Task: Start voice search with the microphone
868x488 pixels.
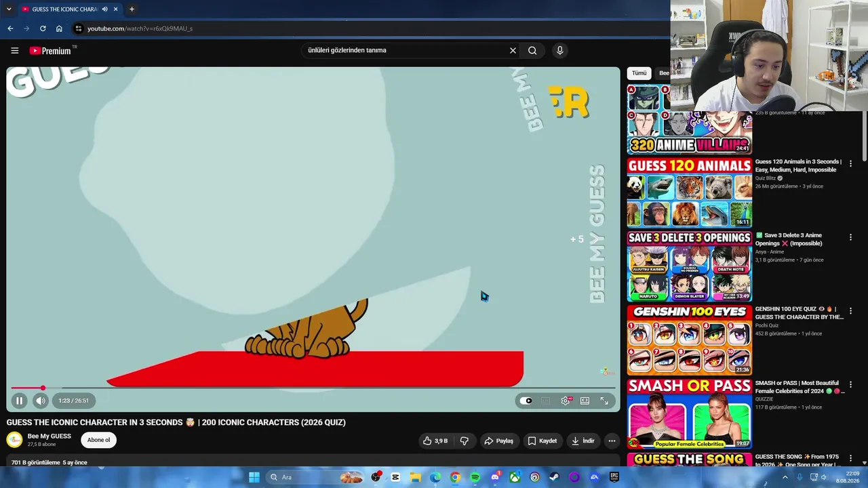Action: point(559,50)
